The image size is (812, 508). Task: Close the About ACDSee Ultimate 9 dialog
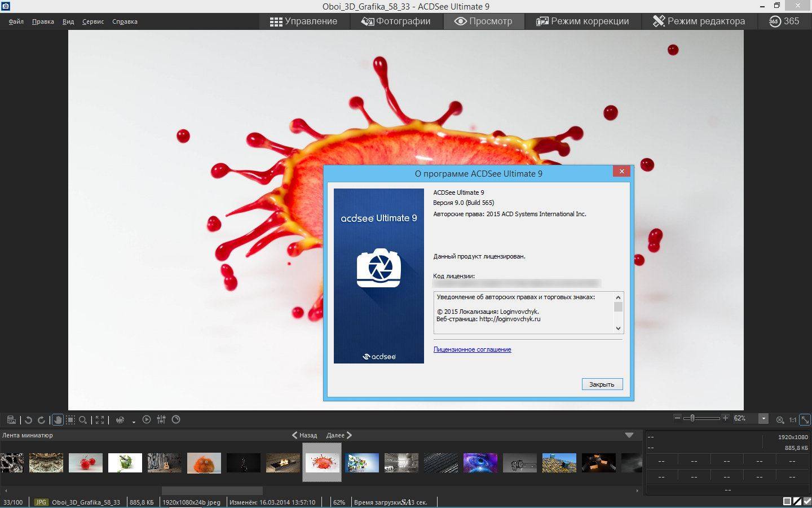pyautogui.click(x=621, y=172)
